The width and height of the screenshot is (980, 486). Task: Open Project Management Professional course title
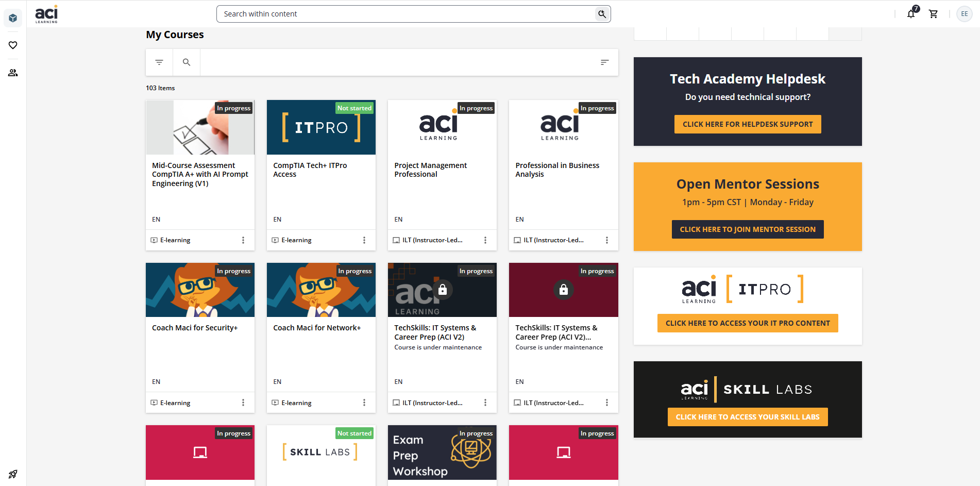pyautogui.click(x=431, y=170)
